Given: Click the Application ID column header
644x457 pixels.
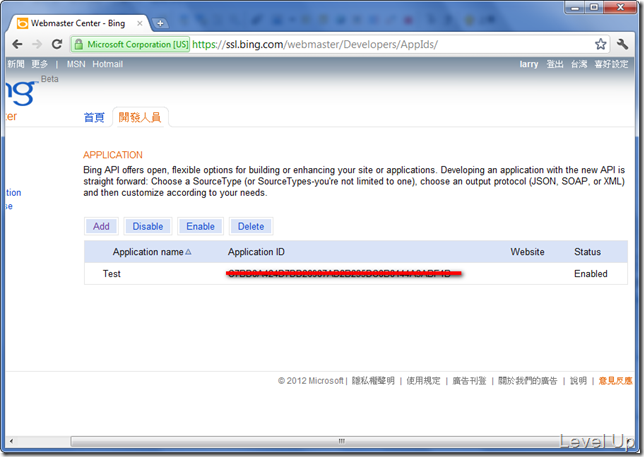Looking at the screenshot, I should [256, 252].
